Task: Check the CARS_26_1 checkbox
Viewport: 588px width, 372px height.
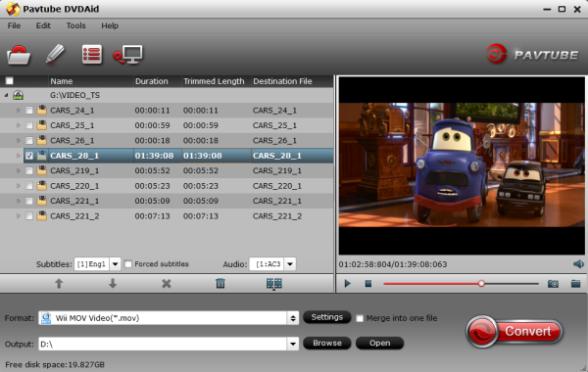Action: click(28, 141)
